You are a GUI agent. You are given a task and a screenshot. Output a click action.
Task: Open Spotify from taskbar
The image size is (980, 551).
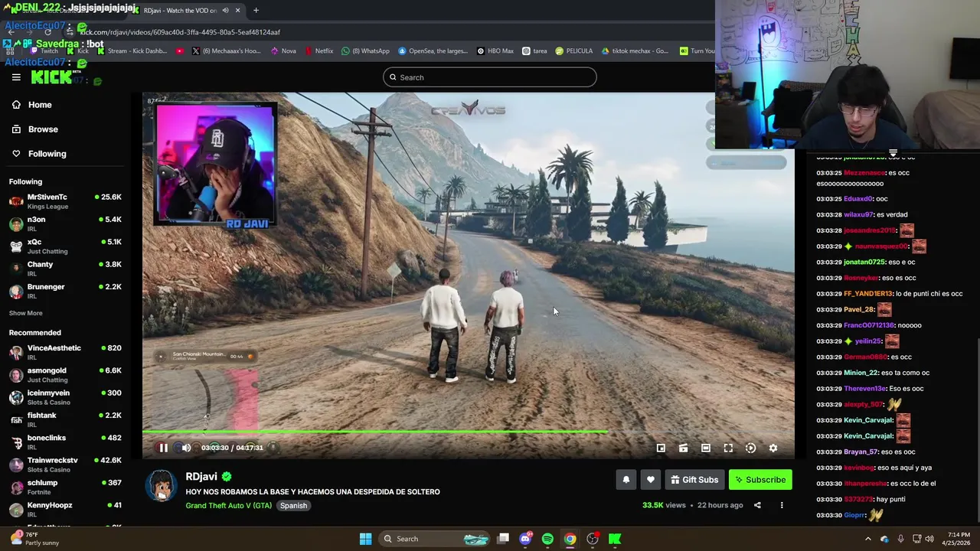[x=547, y=539]
